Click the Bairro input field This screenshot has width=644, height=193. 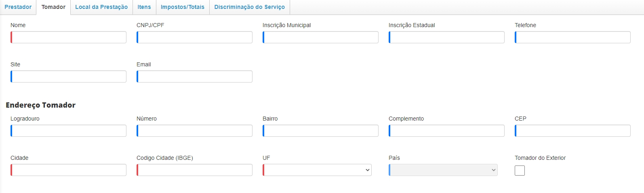pyautogui.click(x=321, y=131)
